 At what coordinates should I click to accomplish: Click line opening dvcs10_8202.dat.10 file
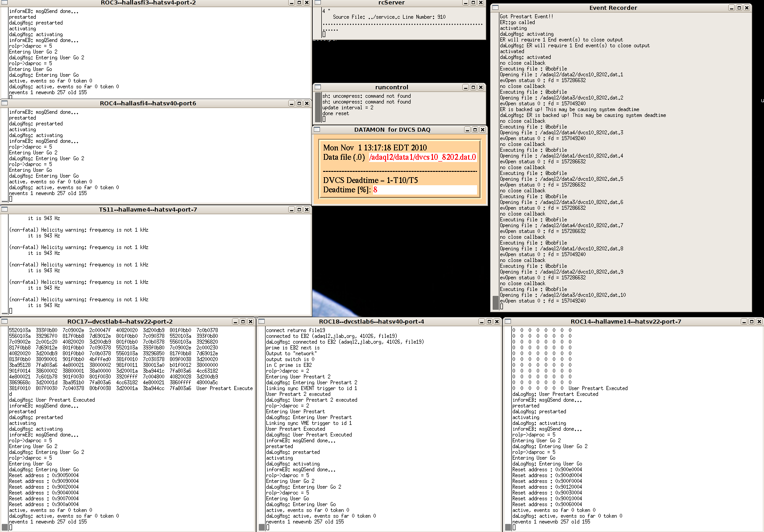pyautogui.click(x=563, y=295)
